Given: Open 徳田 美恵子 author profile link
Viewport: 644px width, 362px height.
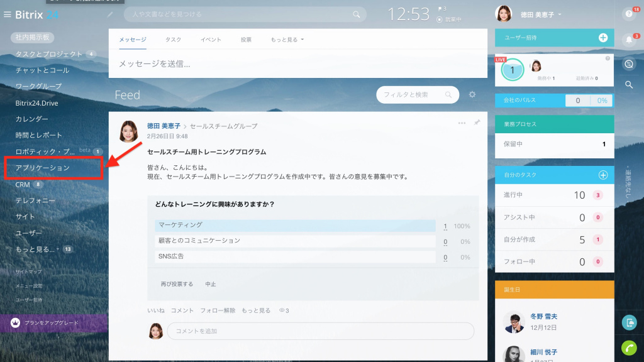Looking at the screenshot, I should click(x=164, y=126).
